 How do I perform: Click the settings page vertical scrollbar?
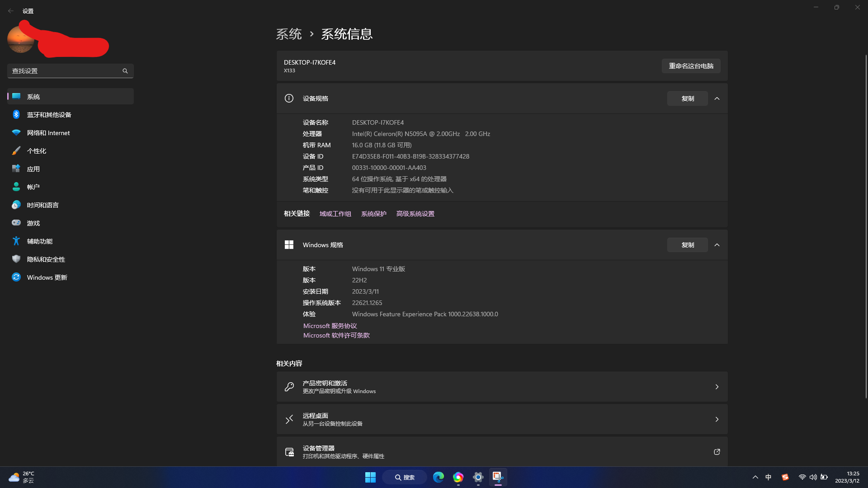pyautogui.click(x=866, y=226)
